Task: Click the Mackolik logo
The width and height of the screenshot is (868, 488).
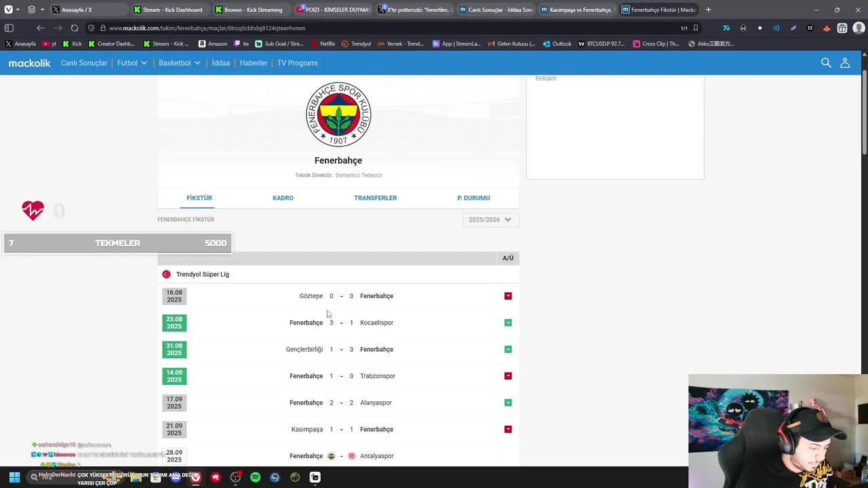Action: coord(30,63)
